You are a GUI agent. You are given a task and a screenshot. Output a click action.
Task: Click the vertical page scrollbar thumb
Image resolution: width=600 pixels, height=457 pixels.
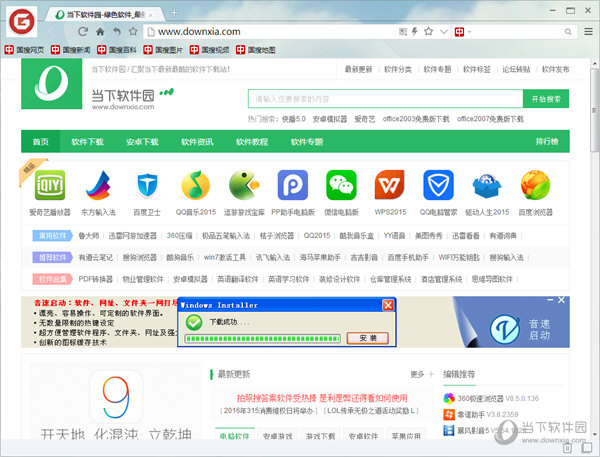click(595, 110)
